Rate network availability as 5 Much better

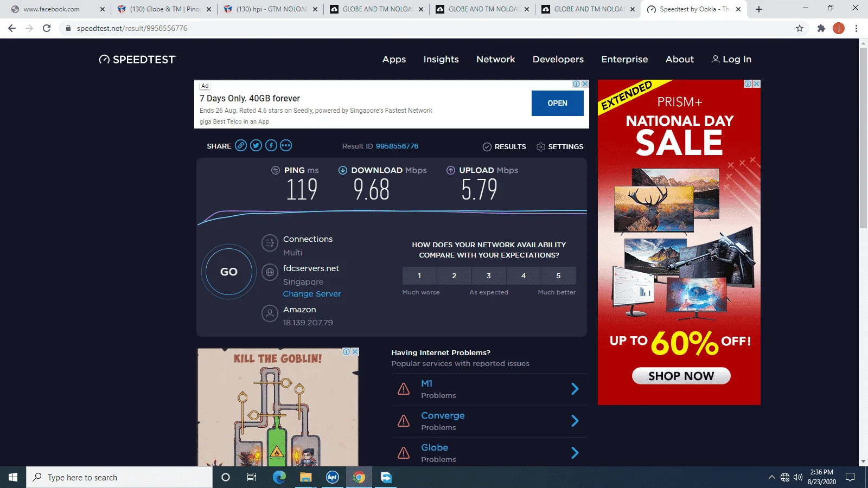point(558,275)
